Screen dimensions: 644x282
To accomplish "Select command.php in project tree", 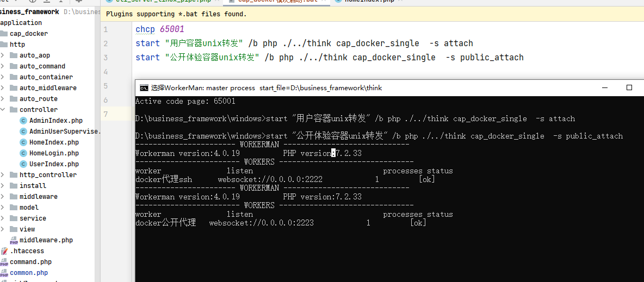I will 31,262.
